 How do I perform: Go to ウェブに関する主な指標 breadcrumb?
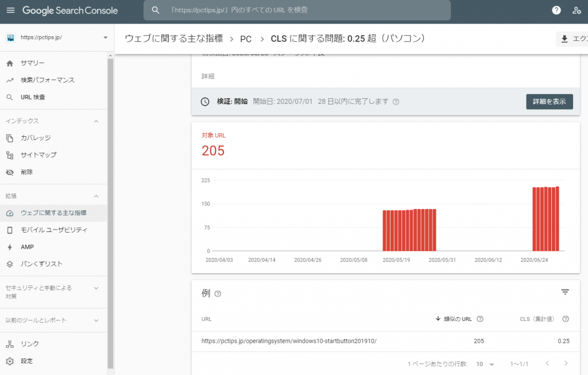173,38
